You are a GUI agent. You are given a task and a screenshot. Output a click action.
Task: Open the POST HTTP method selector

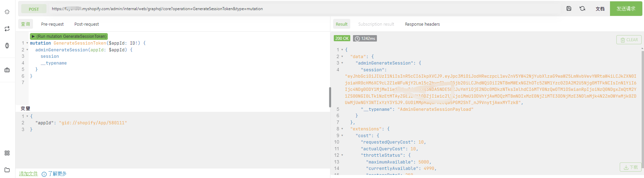click(34, 9)
